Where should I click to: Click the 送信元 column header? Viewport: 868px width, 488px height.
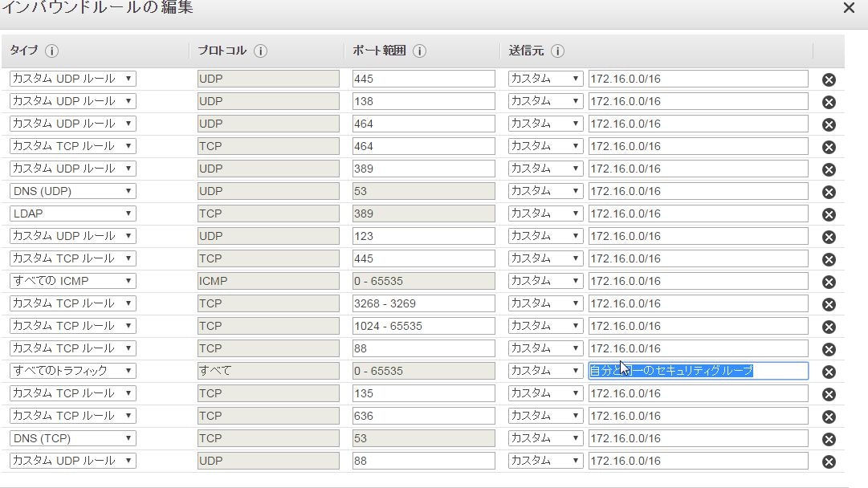526,51
